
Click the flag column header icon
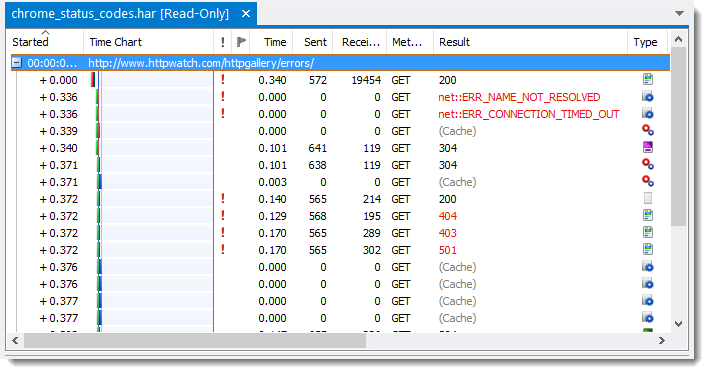[241, 42]
